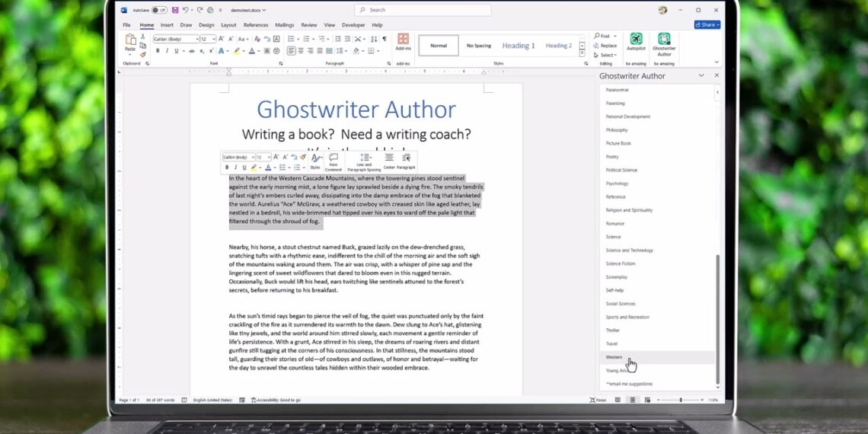868x434 pixels.
Task: Click the '**email me suggestions' link
Action: coord(629,384)
